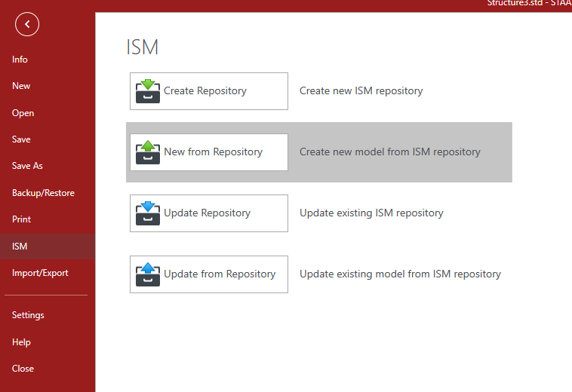Select Print from the sidebar

[22, 219]
